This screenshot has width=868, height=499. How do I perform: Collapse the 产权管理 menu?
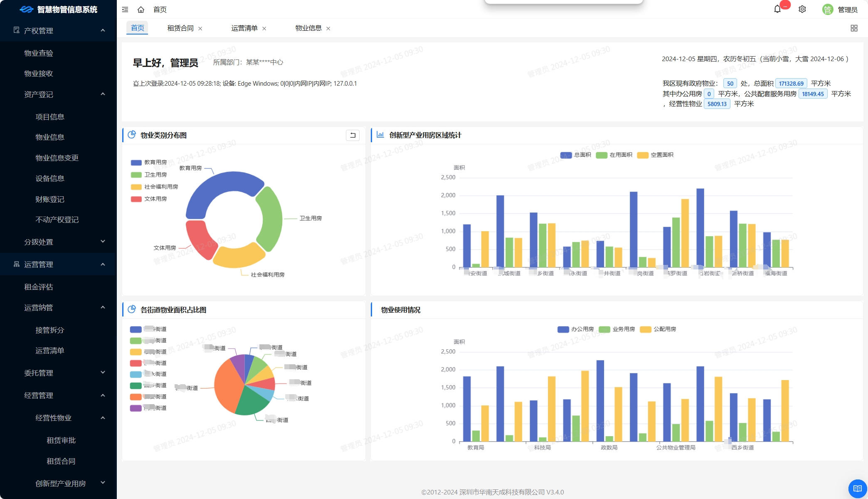pos(58,30)
